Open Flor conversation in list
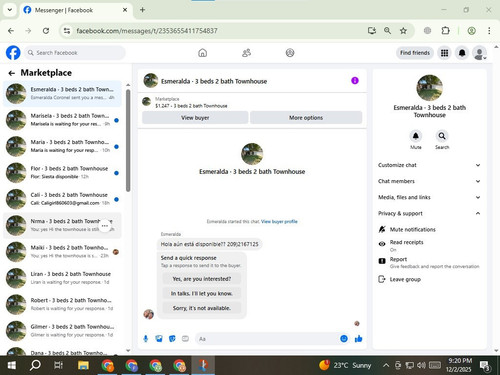Screen dimensions: 500x375 pyautogui.click(x=62, y=173)
